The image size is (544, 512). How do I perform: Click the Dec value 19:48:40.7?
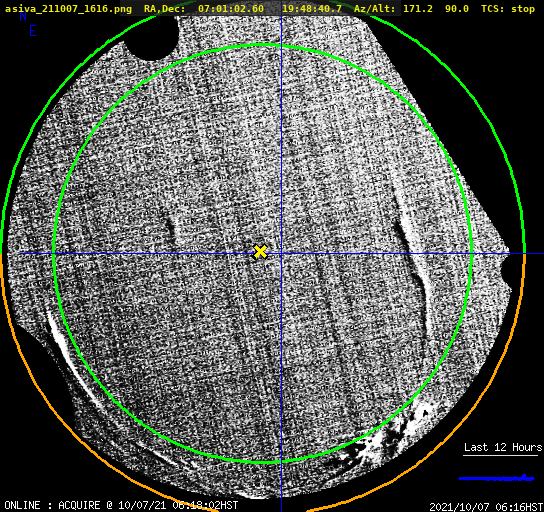tap(312, 9)
